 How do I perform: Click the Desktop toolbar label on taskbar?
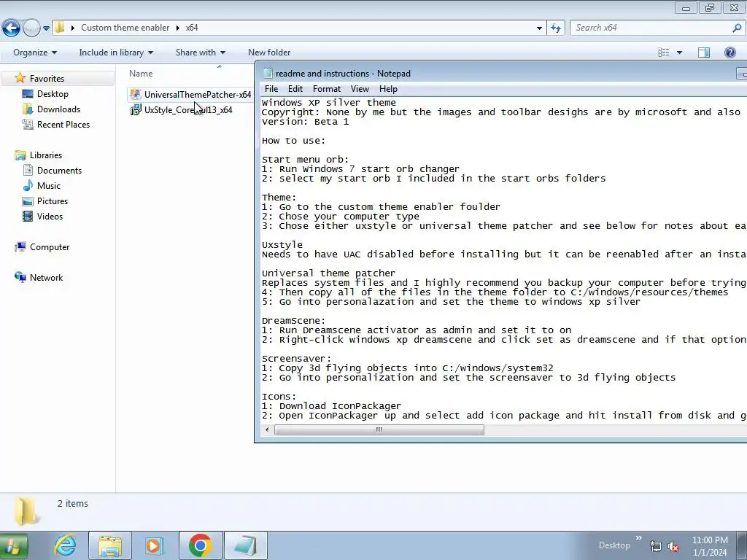(614, 545)
